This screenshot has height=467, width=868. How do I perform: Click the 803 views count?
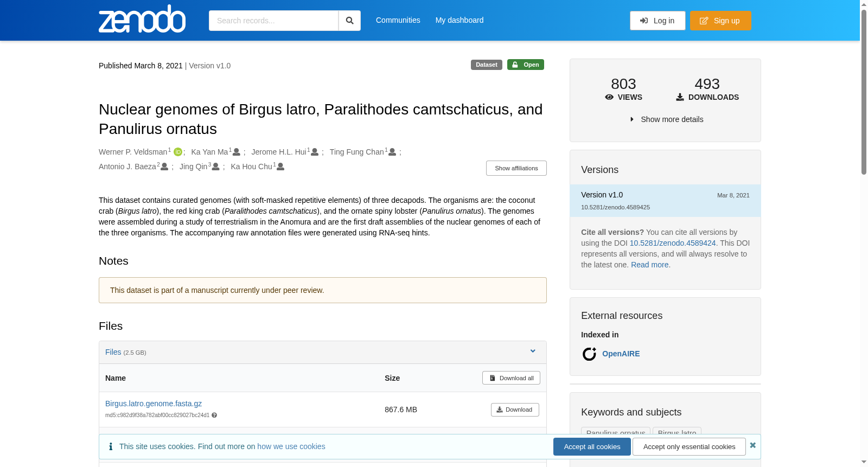point(623,84)
